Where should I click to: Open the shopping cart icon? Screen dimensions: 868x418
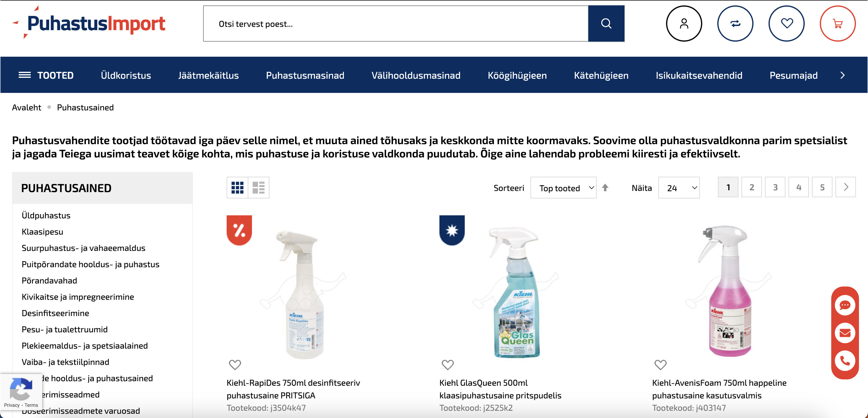pos(838,24)
